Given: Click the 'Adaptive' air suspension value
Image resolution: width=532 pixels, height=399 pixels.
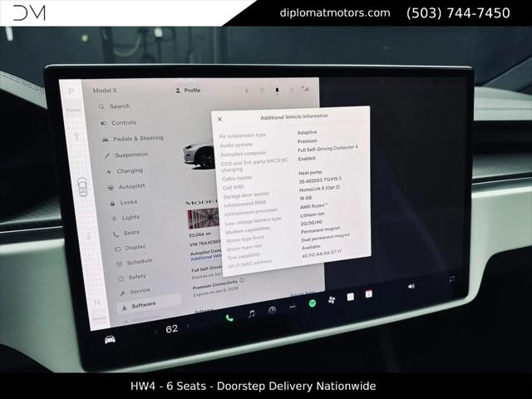Looking at the screenshot, I should 307,132.
